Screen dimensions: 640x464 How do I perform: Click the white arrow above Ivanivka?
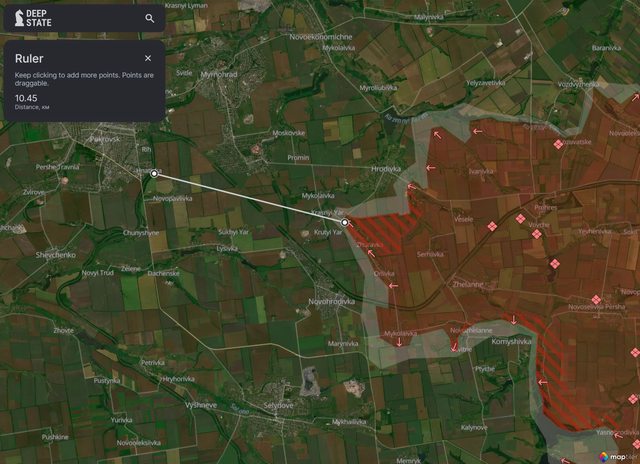478,130
